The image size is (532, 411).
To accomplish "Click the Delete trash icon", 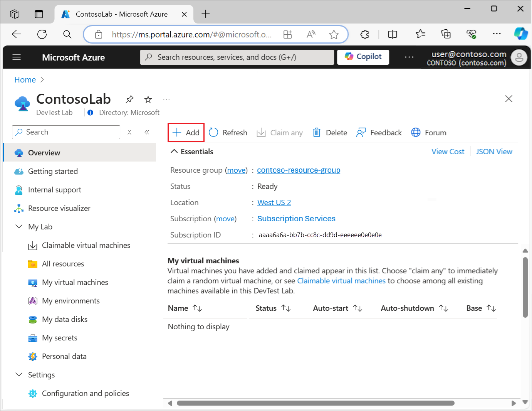I will (316, 133).
